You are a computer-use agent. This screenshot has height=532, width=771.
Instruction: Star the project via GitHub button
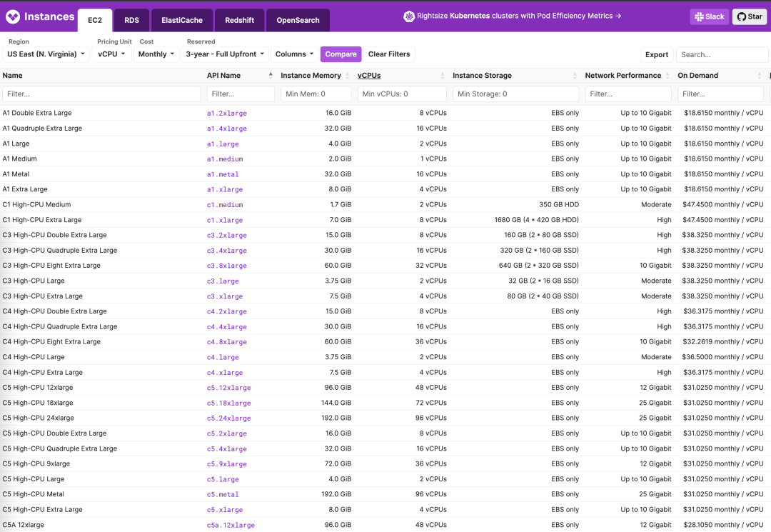point(749,16)
